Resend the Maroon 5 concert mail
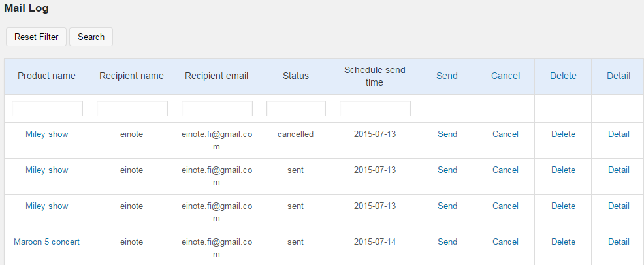 (447, 242)
